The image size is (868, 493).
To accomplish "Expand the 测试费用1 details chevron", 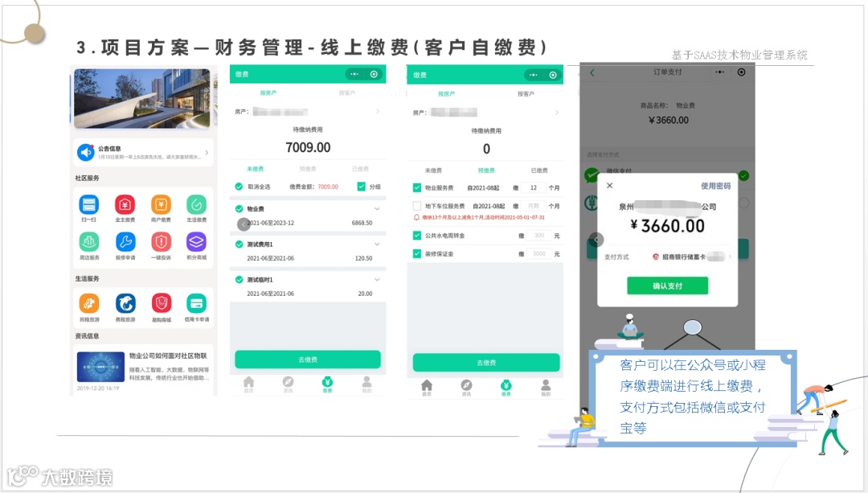I will (377, 244).
